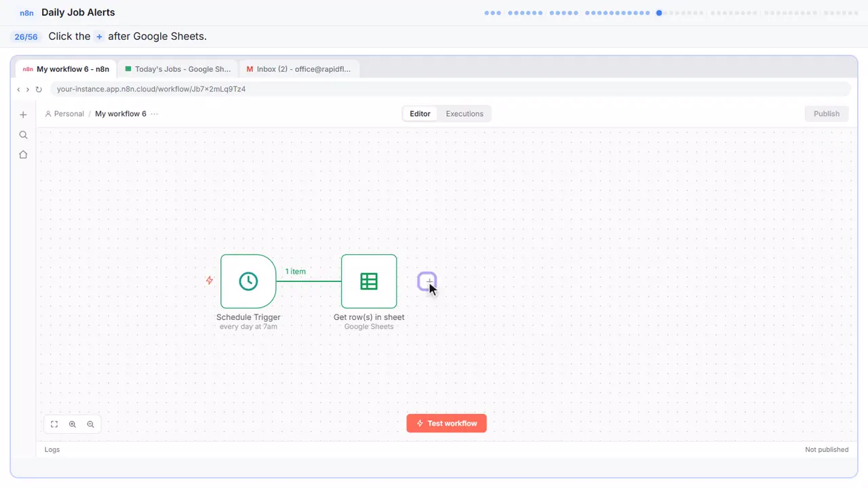Zoom in on the canvas
868x488 pixels.
pos(73,424)
